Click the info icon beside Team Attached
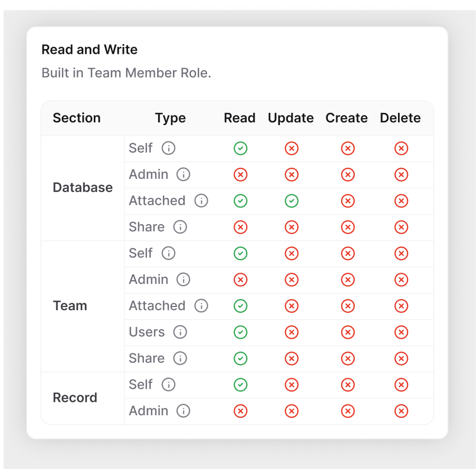The image size is (476, 469). [x=201, y=306]
